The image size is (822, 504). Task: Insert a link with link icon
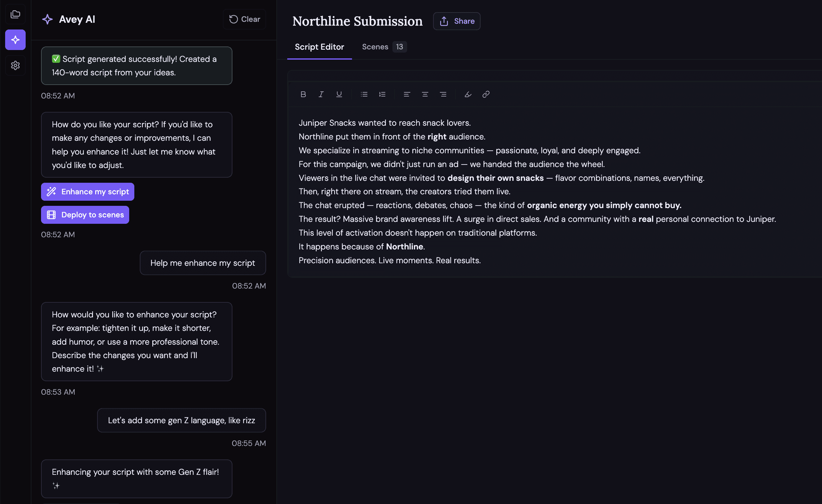tap(486, 94)
